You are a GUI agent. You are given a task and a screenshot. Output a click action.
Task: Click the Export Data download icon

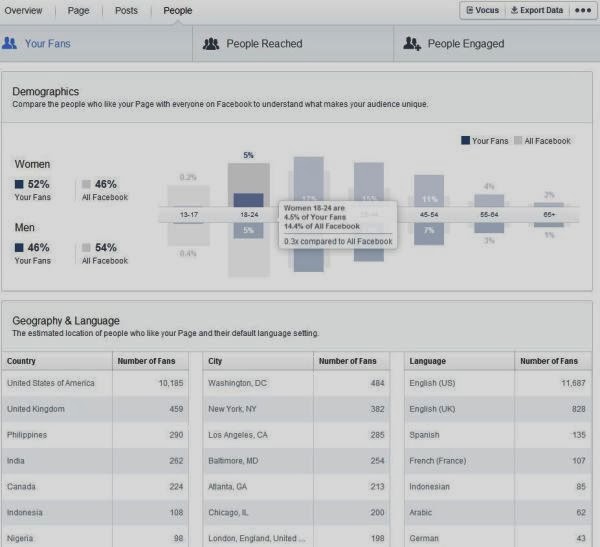tap(514, 10)
